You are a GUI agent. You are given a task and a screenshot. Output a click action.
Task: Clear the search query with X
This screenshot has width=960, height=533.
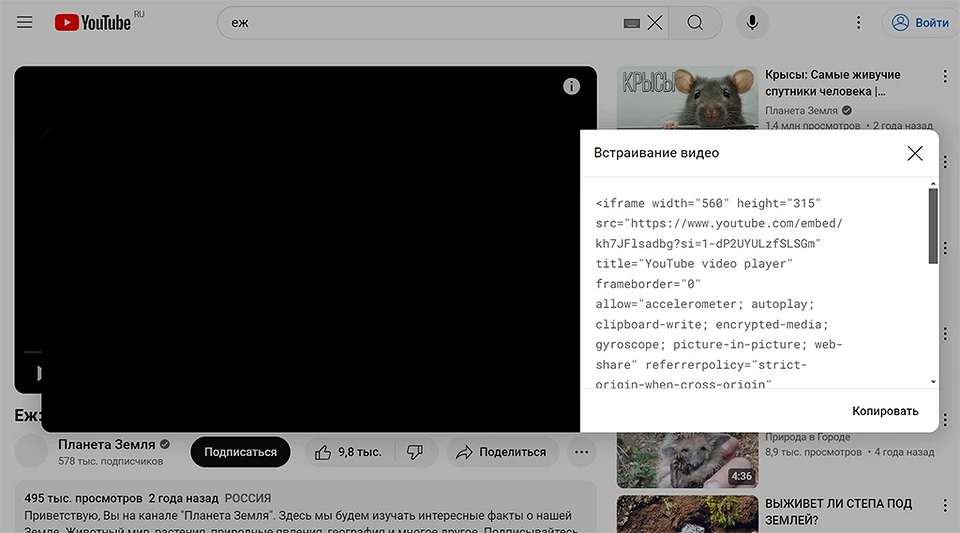point(655,23)
